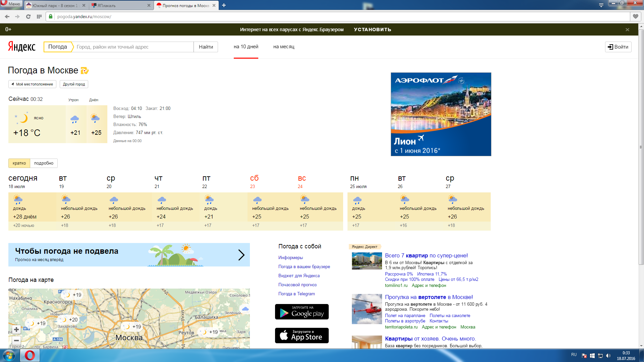Click the Opera taskbar icon

coord(30,355)
